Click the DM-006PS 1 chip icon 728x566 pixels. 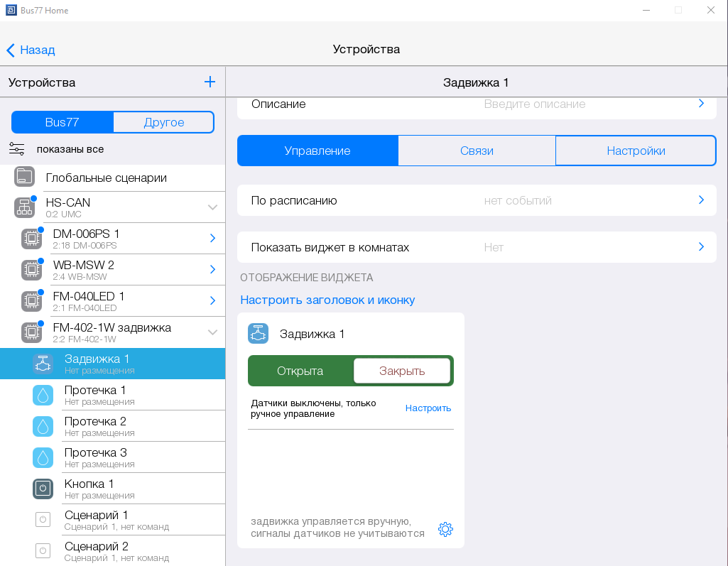[x=31, y=239]
